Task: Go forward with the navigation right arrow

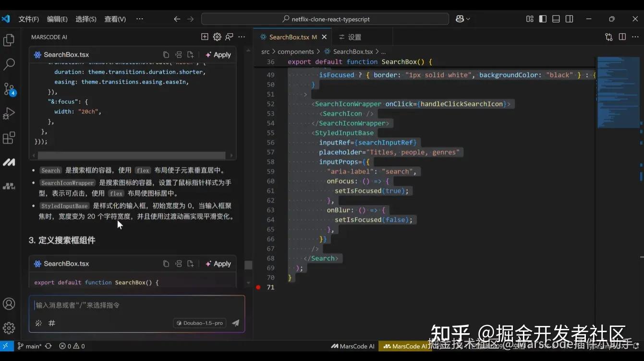Action: coord(191,19)
